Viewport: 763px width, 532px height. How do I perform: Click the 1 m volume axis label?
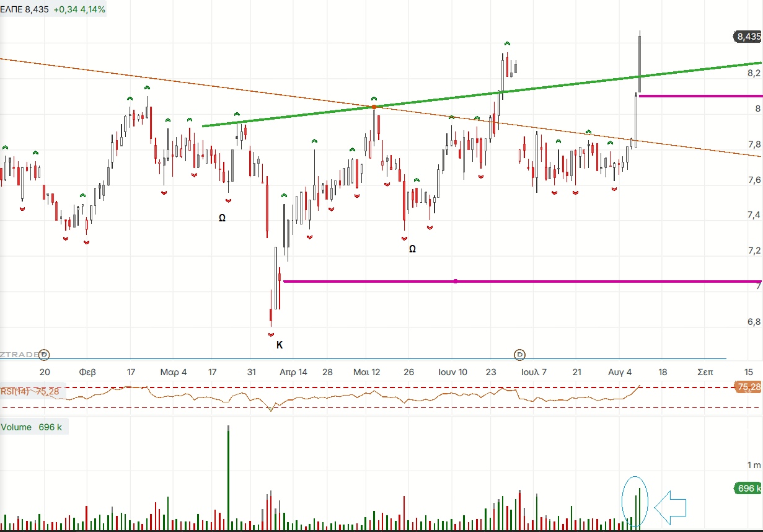click(x=753, y=465)
